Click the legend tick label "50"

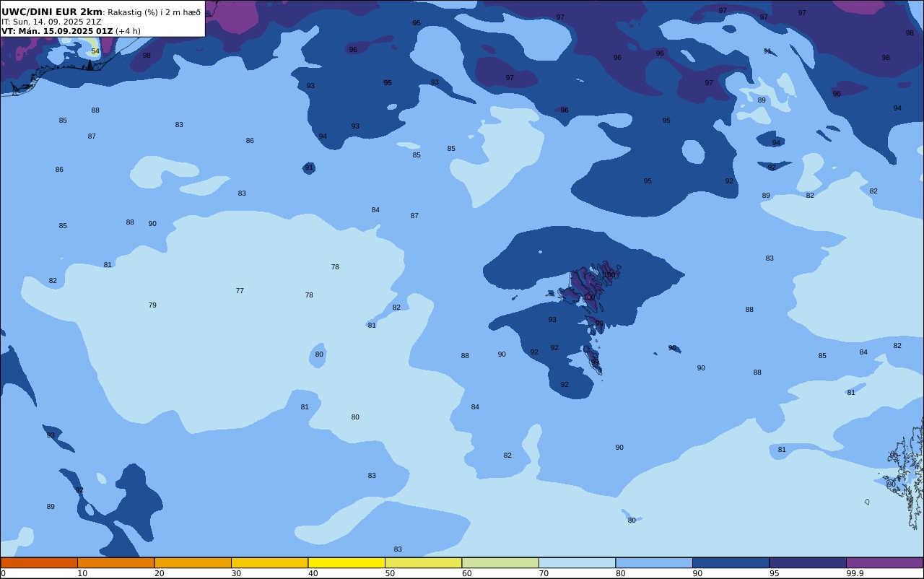pyautogui.click(x=390, y=573)
